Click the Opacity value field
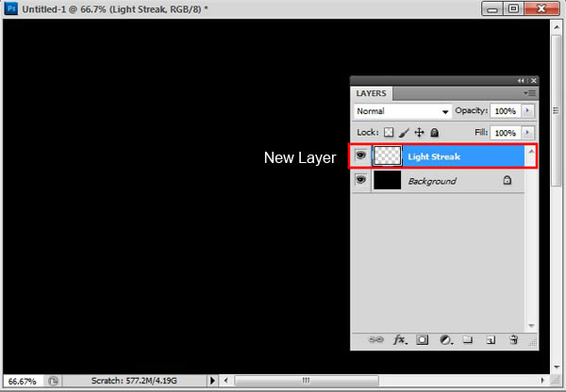Screen dimensions: 566x392 (x=505, y=111)
